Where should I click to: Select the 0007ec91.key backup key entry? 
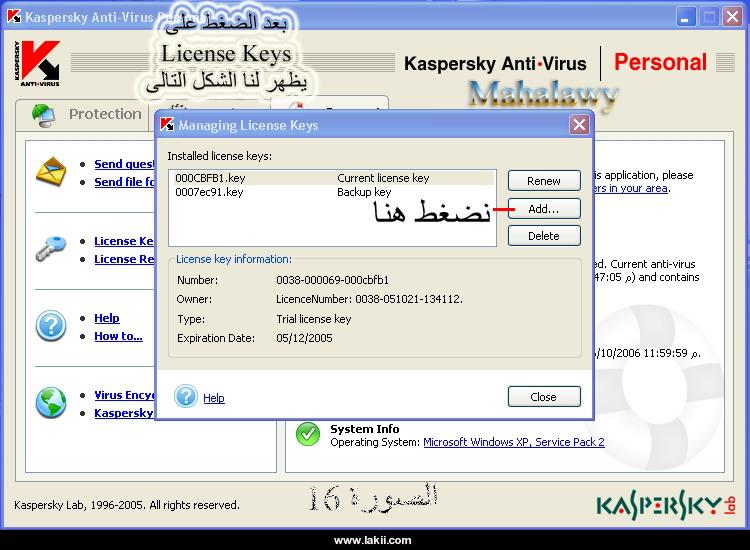click(x=332, y=192)
